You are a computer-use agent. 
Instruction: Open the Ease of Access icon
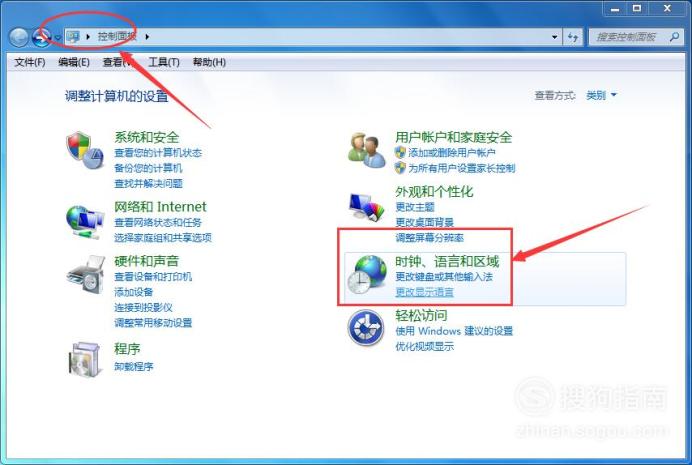(x=366, y=328)
